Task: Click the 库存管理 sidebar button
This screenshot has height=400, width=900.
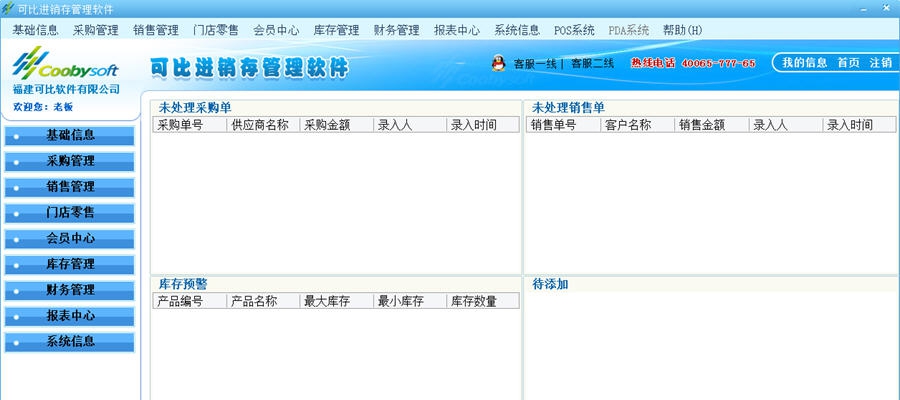Action: pos(69,265)
